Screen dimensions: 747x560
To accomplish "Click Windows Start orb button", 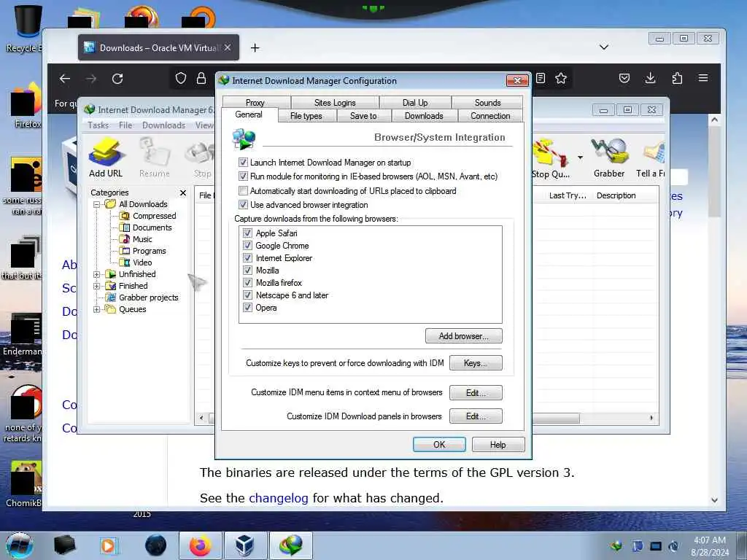I will coord(20,545).
